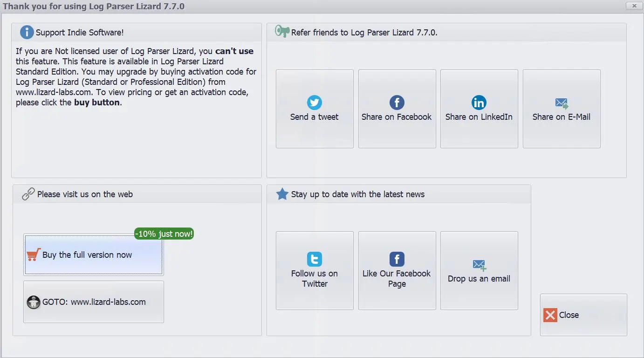Screen dimensions: 644x358
Task: Click the lizard logo icon beside GOTO
Action: pyautogui.click(x=34, y=302)
